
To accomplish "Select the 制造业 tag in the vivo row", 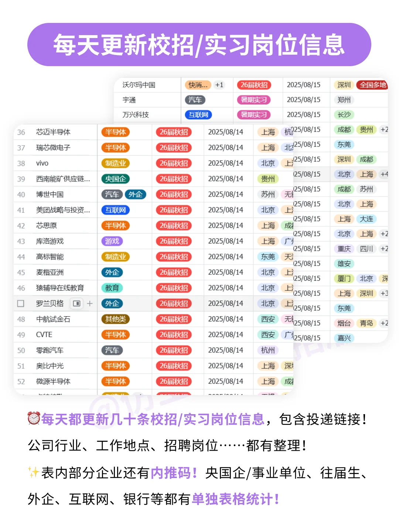I will (x=115, y=163).
